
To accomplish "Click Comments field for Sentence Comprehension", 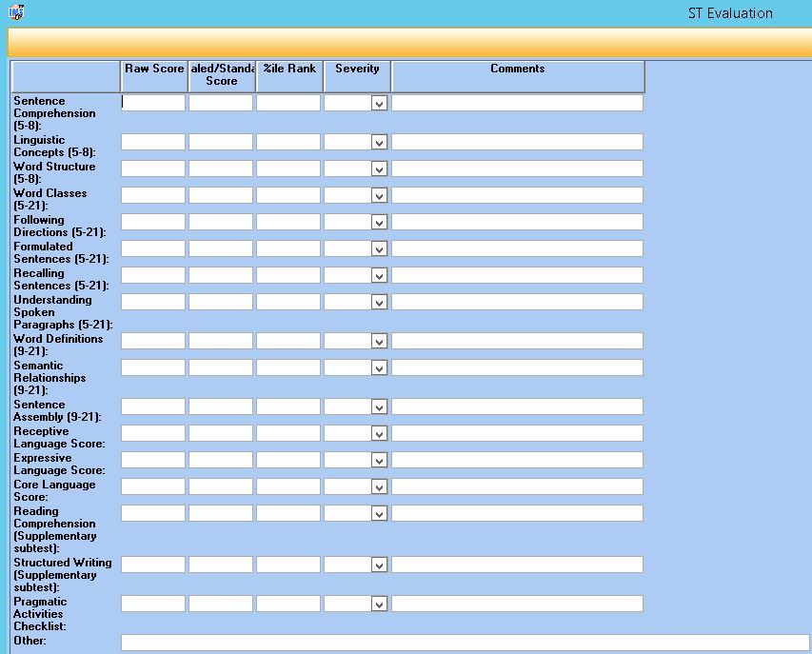I will (517, 103).
